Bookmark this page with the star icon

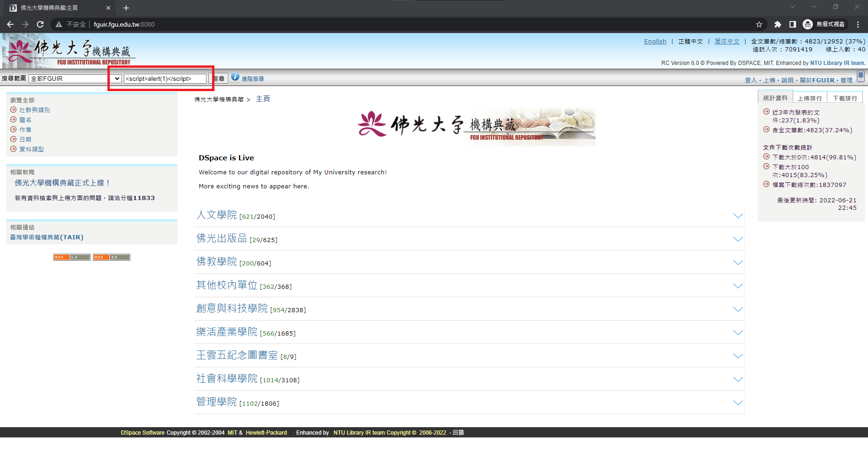[759, 24]
